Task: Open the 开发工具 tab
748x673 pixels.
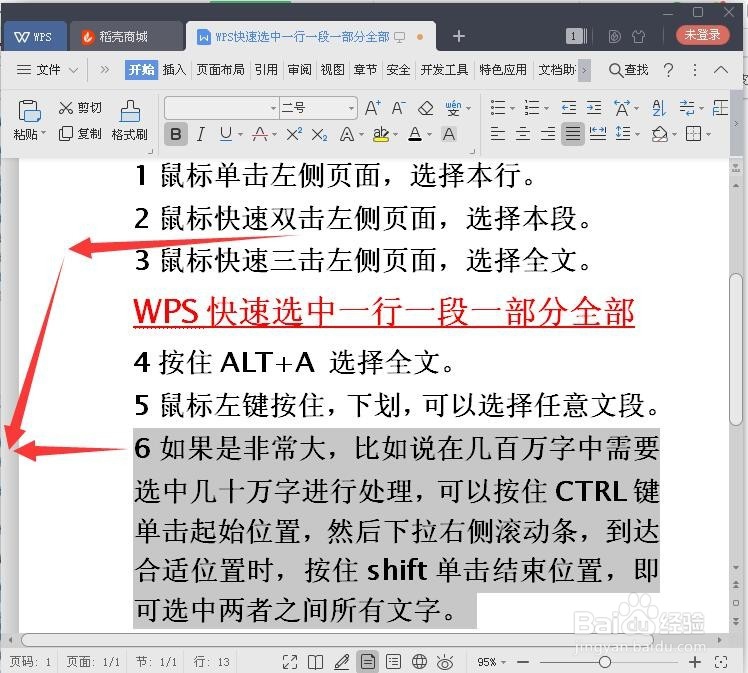Action: click(x=444, y=70)
